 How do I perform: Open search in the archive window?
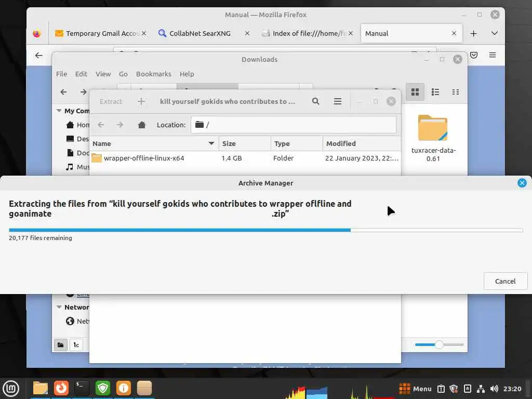click(x=315, y=101)
